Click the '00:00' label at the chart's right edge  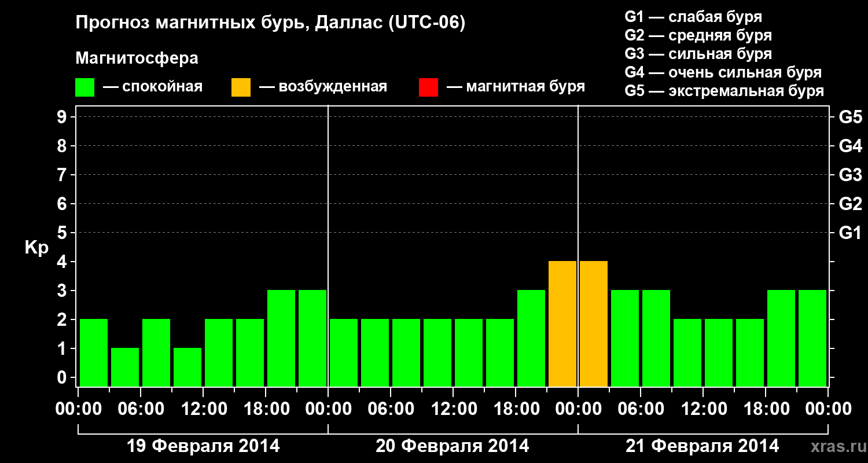point(828,409)
